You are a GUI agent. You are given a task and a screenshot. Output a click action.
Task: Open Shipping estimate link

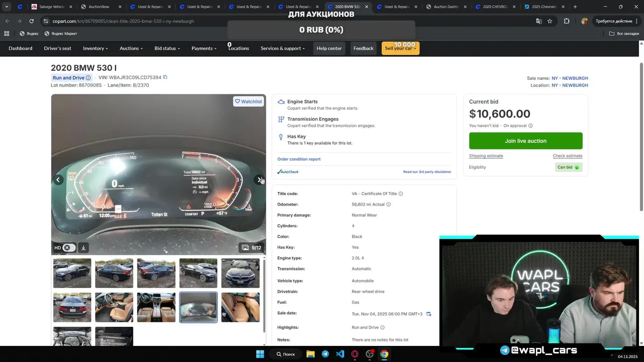pyautogui.click(x=486, y=156)
